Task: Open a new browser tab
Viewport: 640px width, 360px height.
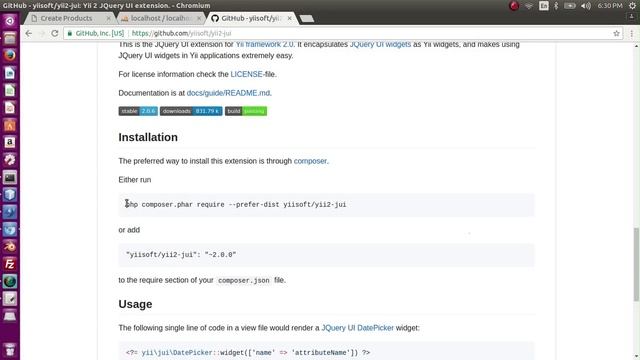Action: pos(307,19)
